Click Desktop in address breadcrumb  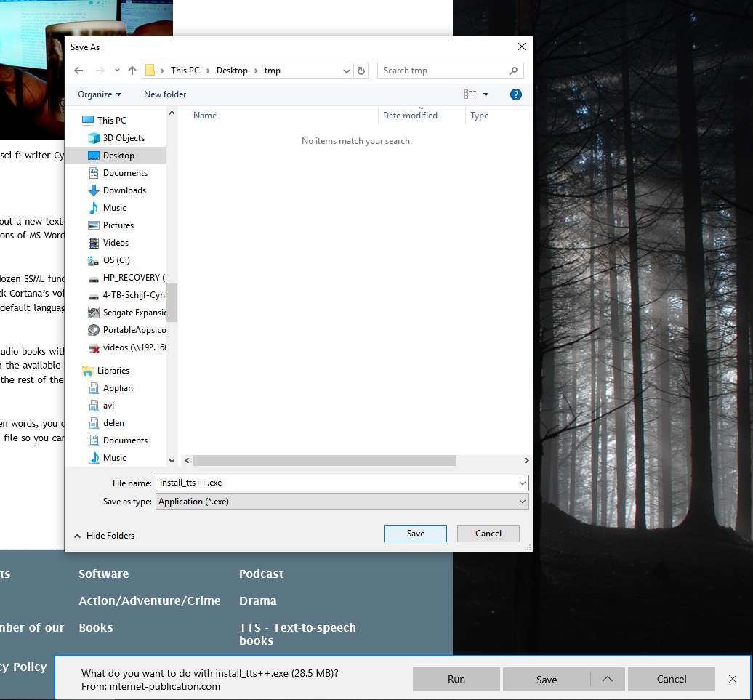232,71
